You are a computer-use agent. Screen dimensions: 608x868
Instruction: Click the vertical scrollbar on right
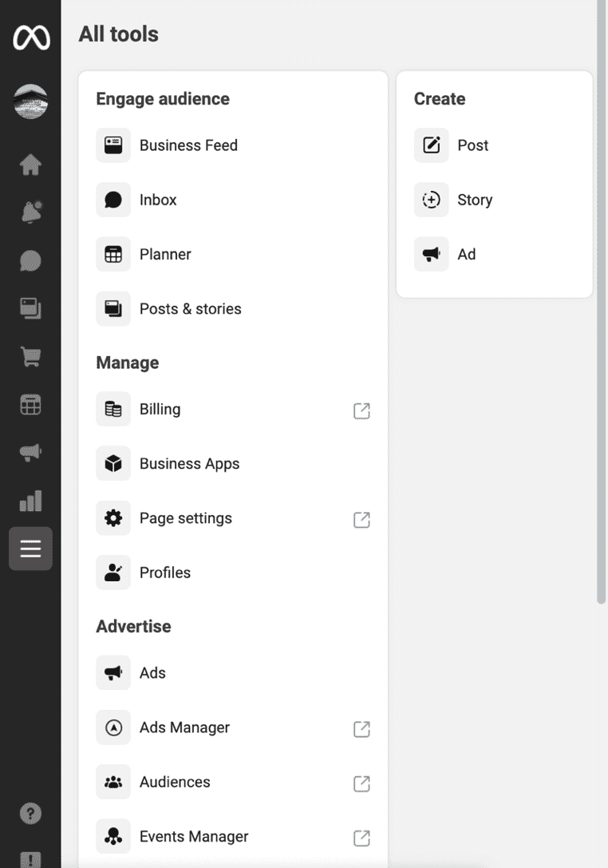(x=602, y=302)
